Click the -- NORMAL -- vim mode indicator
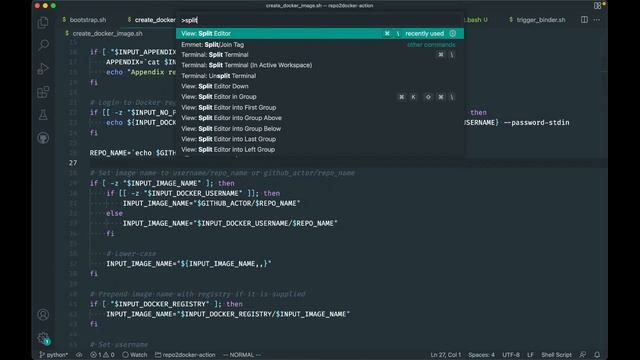This screenshot has width=640, height=360. click(x=242, y=355)
